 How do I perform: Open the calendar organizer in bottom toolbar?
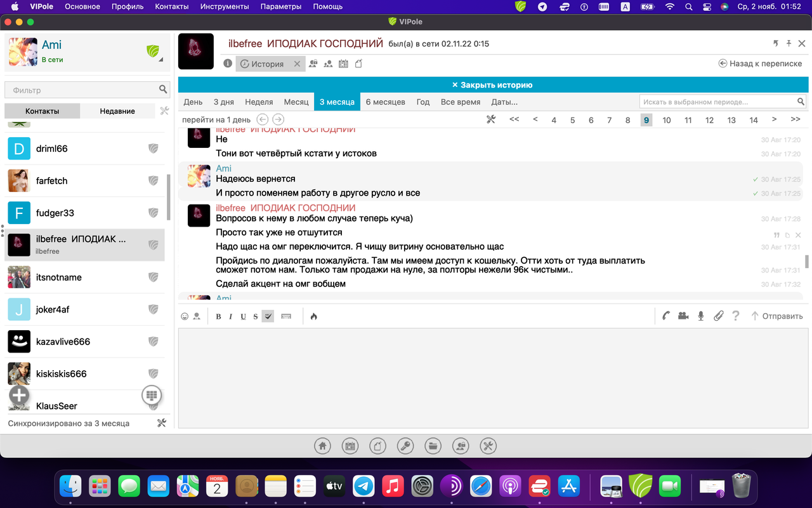point(350,446)
